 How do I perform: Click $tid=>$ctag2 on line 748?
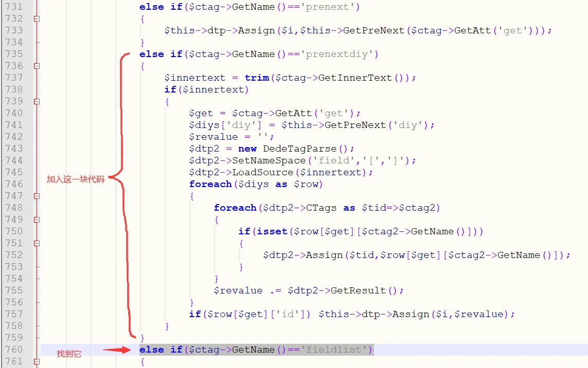(x=398, y=208)
